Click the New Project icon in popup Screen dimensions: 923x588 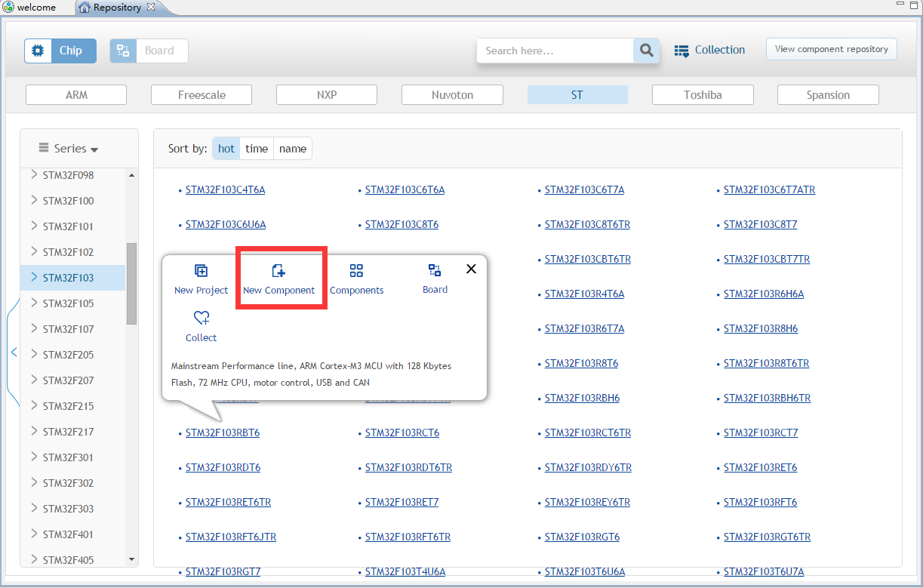[201, 271]
